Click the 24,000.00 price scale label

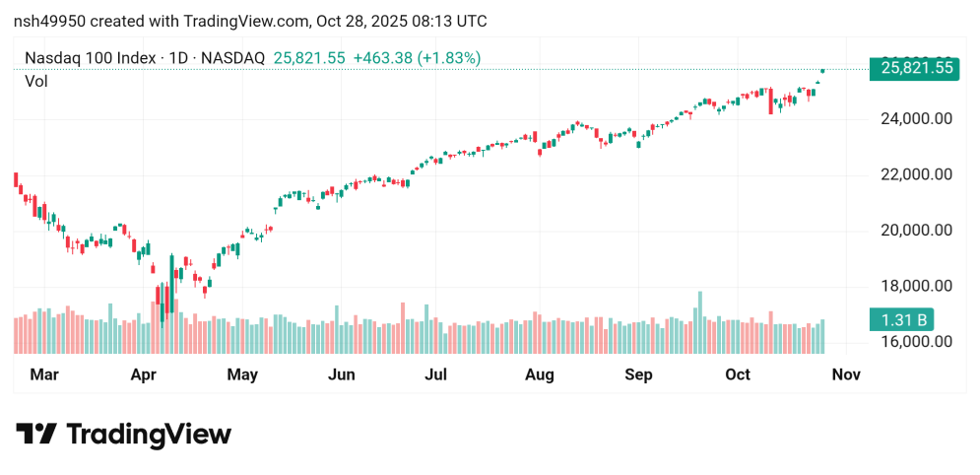tap(914, 118)
